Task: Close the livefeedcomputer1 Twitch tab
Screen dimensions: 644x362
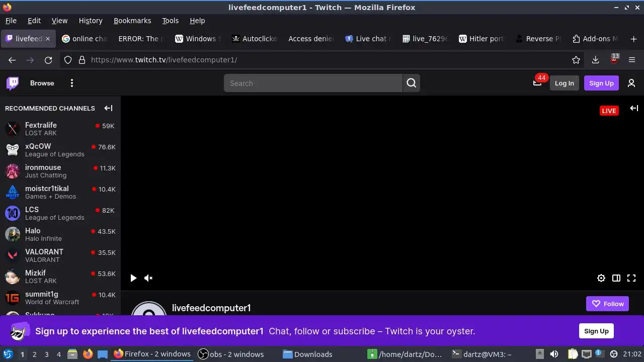Action: coord(48,39)
